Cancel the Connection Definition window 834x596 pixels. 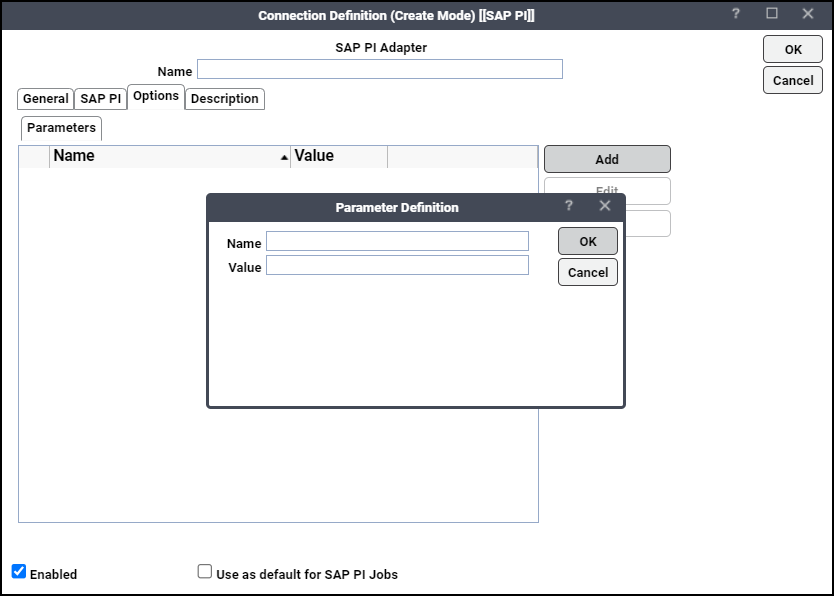point(793,80)
